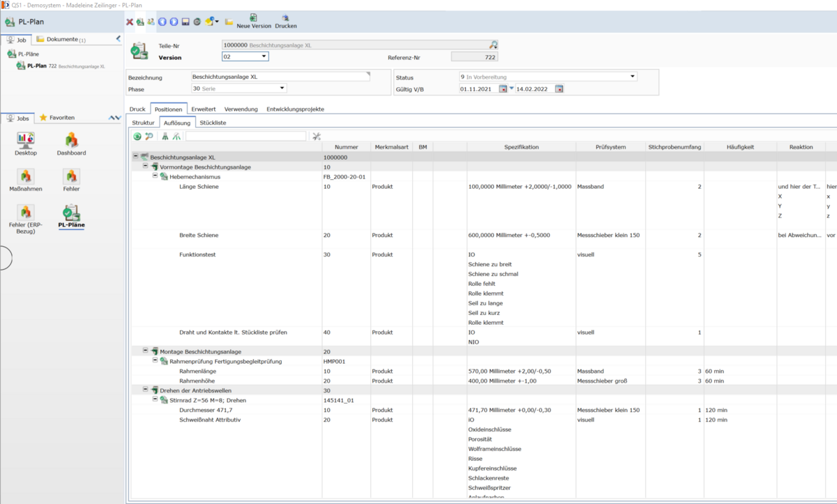Screen dimensions: 837x504
Task: Collapse Drehen der Antriebswellen node
Action: click(x=145, y=390)
